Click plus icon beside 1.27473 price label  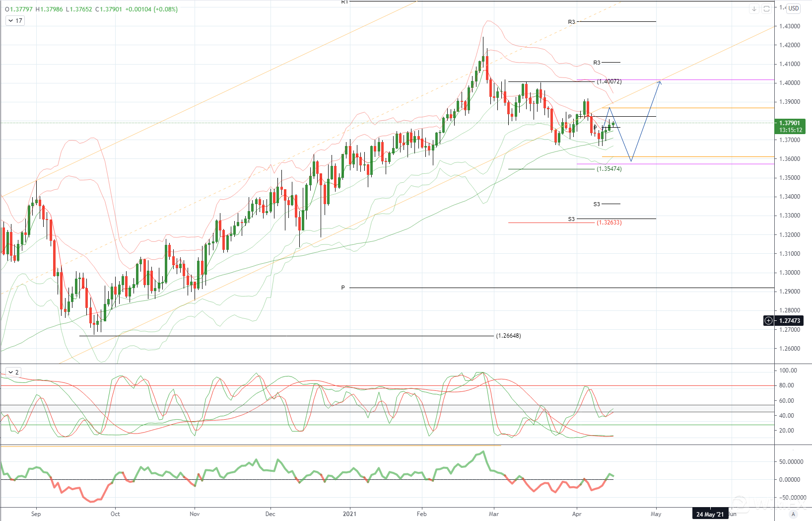[768, 321]
